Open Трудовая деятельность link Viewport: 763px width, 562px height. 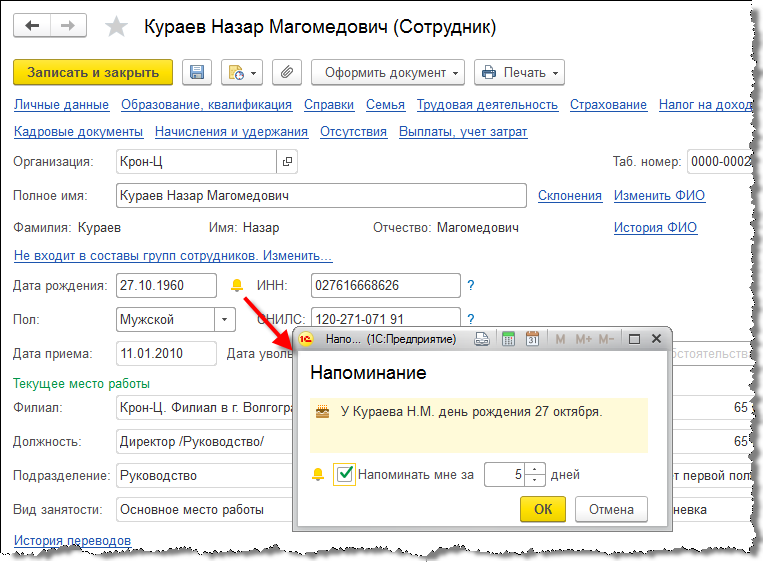487,105
